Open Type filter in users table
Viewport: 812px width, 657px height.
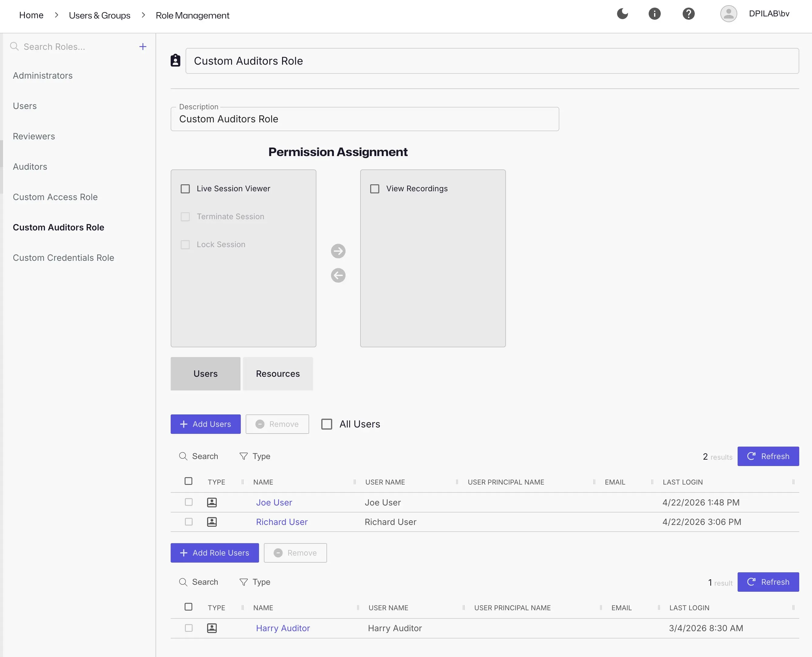coord(255,456)
